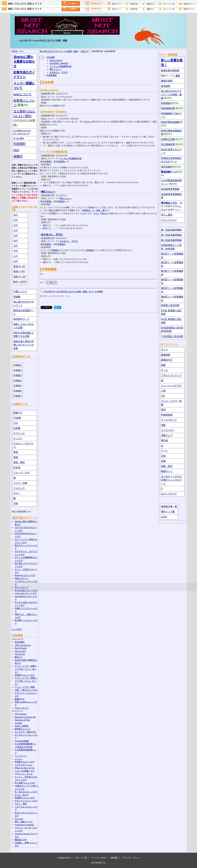Open wikiについて in left sidebar
The height and width of the screenshot is (868, 197).
(22, 94)
